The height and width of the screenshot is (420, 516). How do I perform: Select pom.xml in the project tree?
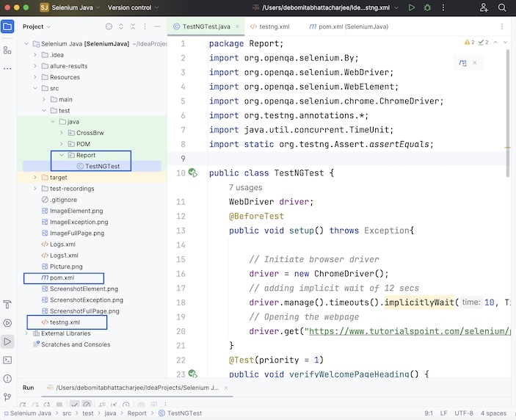62,278
